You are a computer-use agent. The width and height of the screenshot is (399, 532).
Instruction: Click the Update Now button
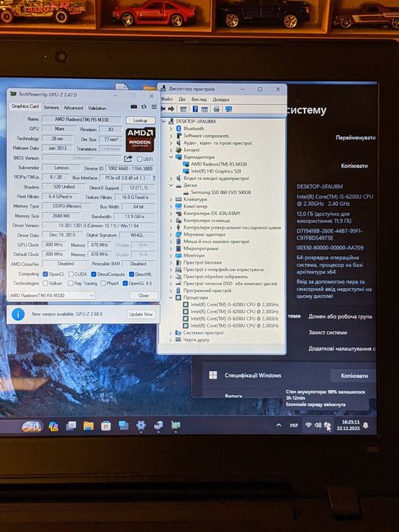pyautogui.click(x=141, y=314)
